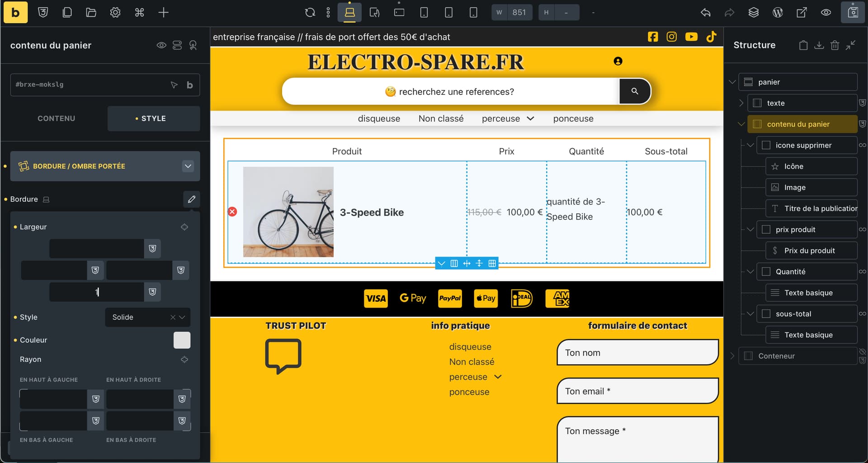The image size is (868, 463).
Task: Click the plus icon to add an element
Action: point(163,13)
